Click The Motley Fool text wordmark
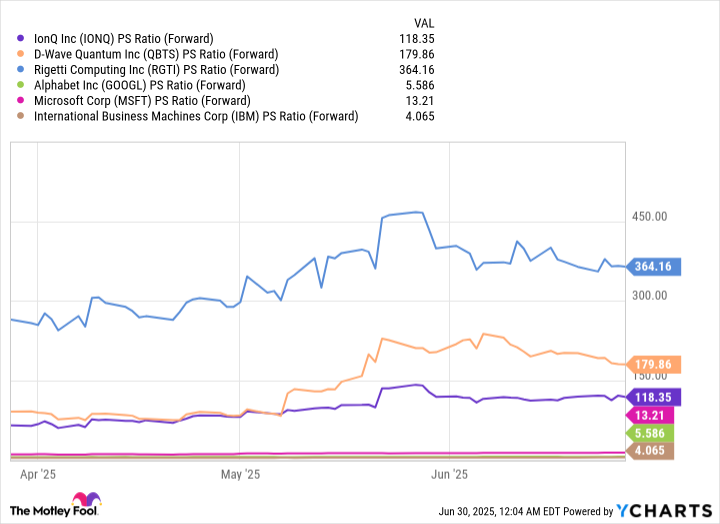The height and width of the screenshot is (524, 720). point(52,508)
